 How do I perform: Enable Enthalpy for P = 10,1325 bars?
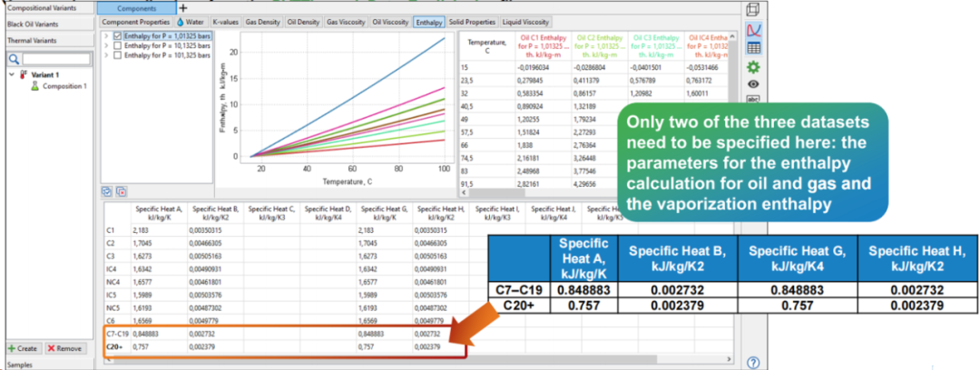(117, 46)
